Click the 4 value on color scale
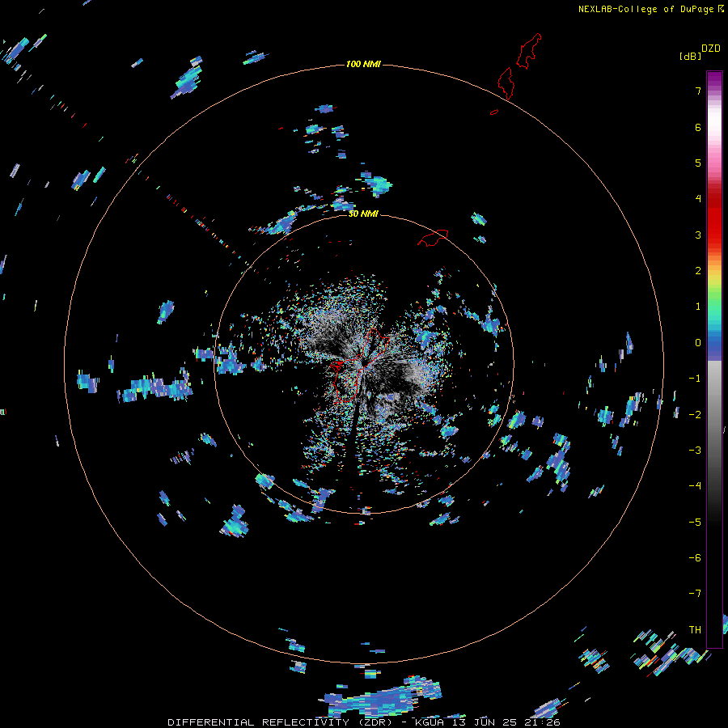This screenshot has width=728, height=728. 698,199
